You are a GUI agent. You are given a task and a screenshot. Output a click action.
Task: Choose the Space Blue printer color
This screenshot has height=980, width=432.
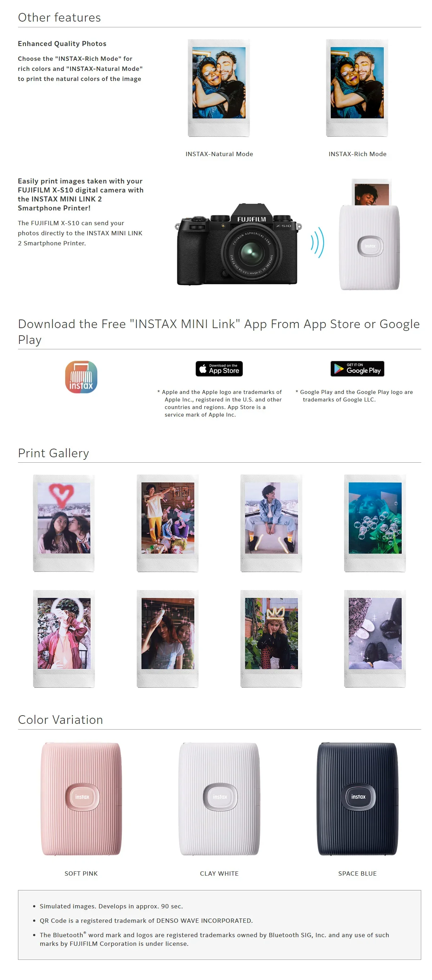[357, 799]
